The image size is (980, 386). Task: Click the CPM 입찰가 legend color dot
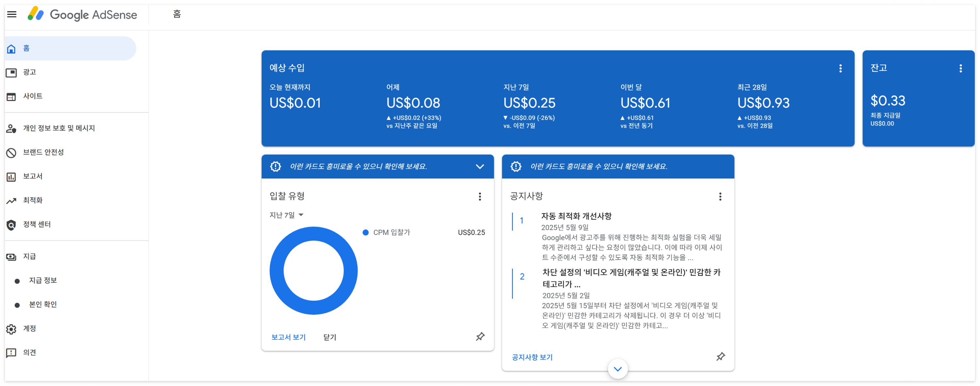tap(365, 233)
